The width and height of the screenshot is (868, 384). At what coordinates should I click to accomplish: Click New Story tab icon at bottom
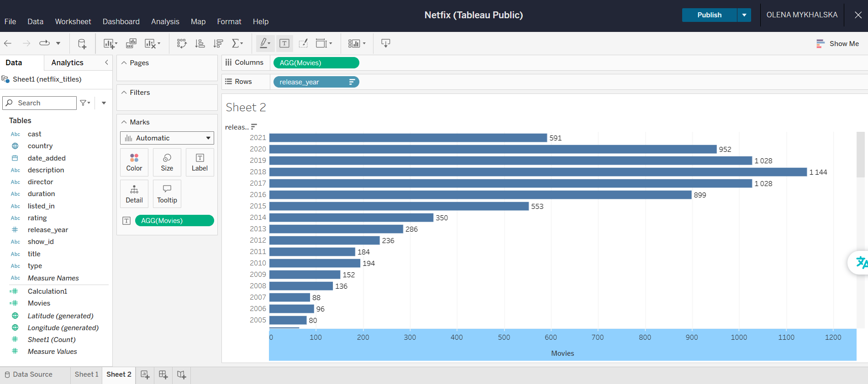(181, 374)
